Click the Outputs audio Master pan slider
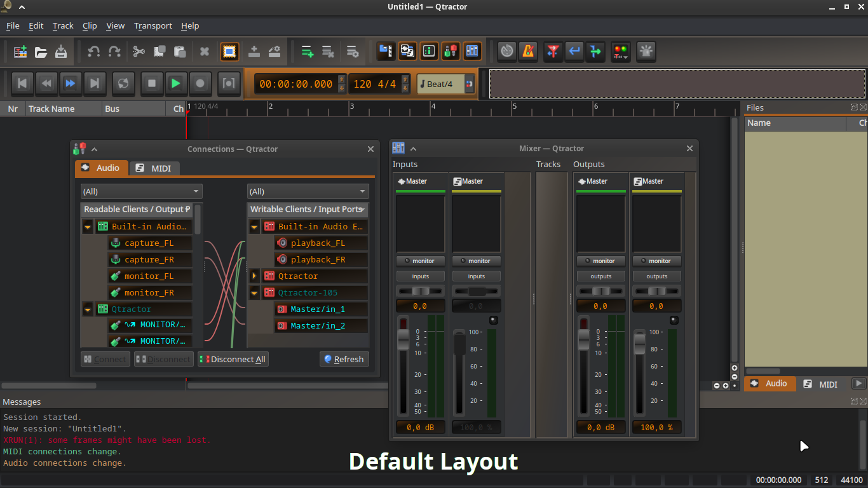 (x=600, y=291)
